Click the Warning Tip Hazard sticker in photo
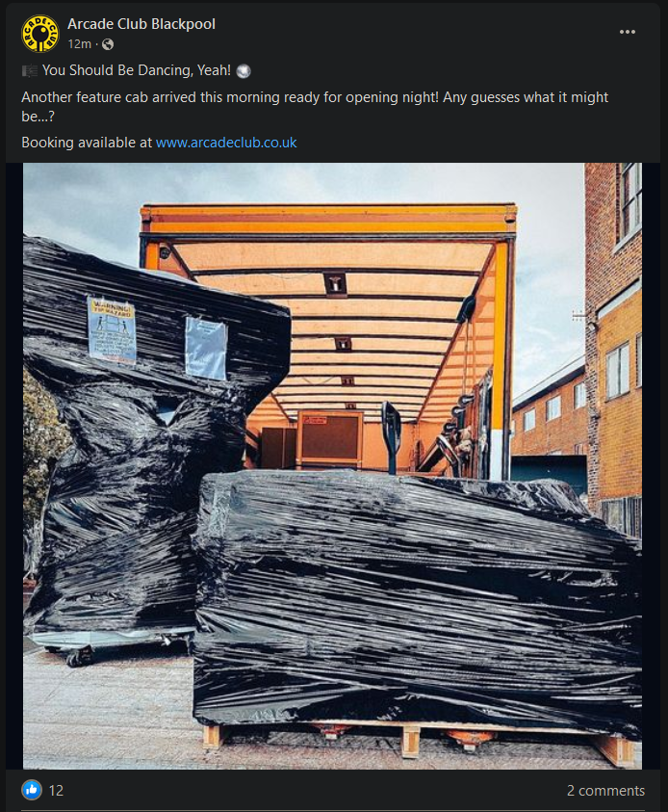Viewport: 668px width, 812px height. tap(112, 329)
